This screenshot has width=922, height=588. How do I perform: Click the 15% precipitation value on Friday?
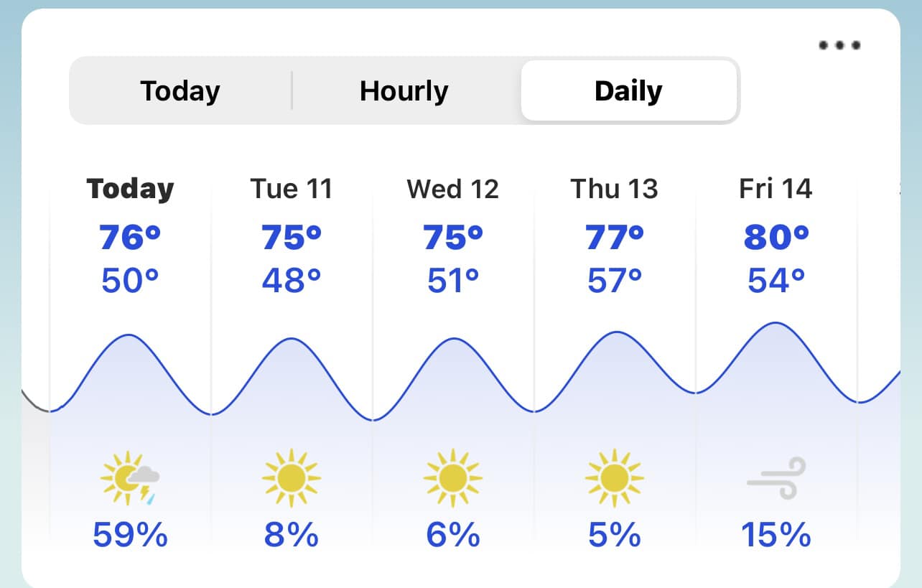click(x=776, y=535)
